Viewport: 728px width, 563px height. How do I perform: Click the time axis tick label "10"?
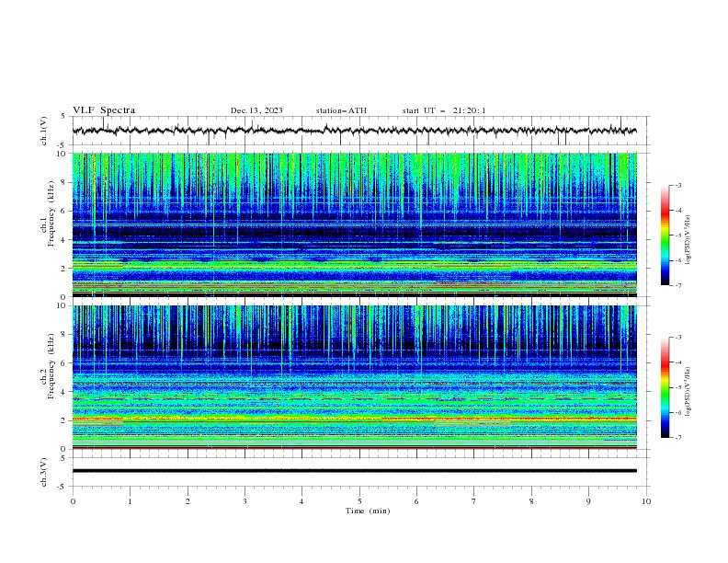pos(646,501)
